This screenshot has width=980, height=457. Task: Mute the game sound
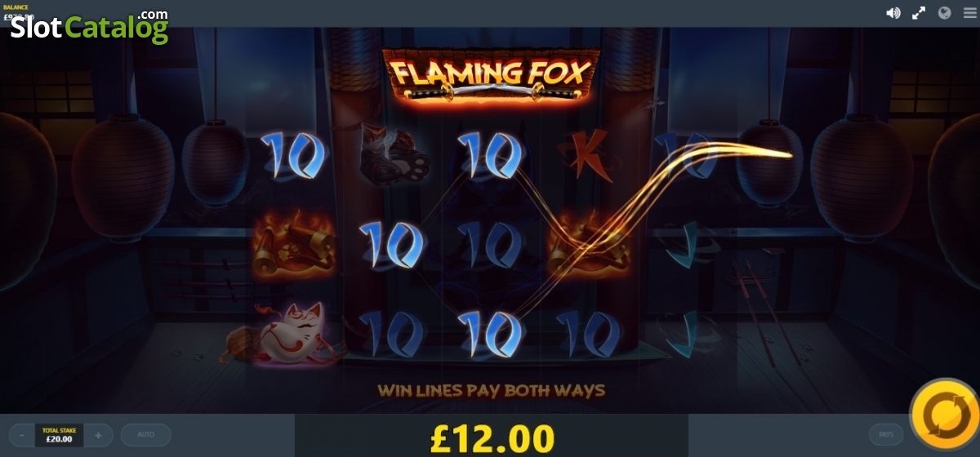click(893, 13)
